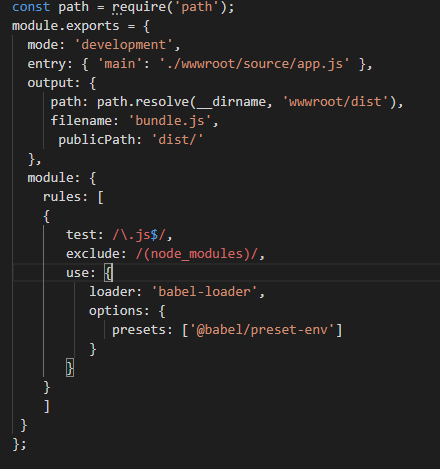Click 'module.exports' text
The height and width of the screenshot is (469, 440).
coord(65,26)
